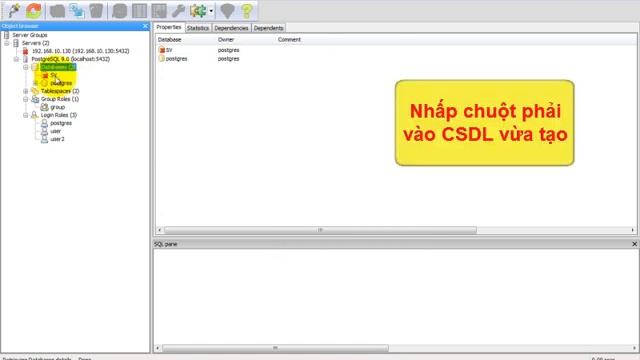
Task: Collapse the Servers (2) tree node
Action: point(7,43)
